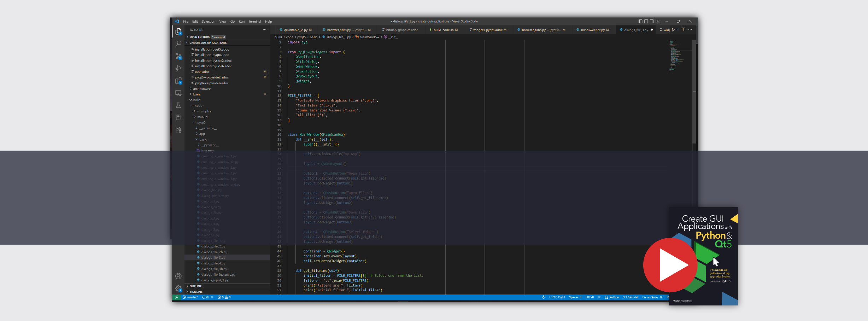Open Source Control view with 51 badge
868x321 pixels.
[x=178, y=56]
